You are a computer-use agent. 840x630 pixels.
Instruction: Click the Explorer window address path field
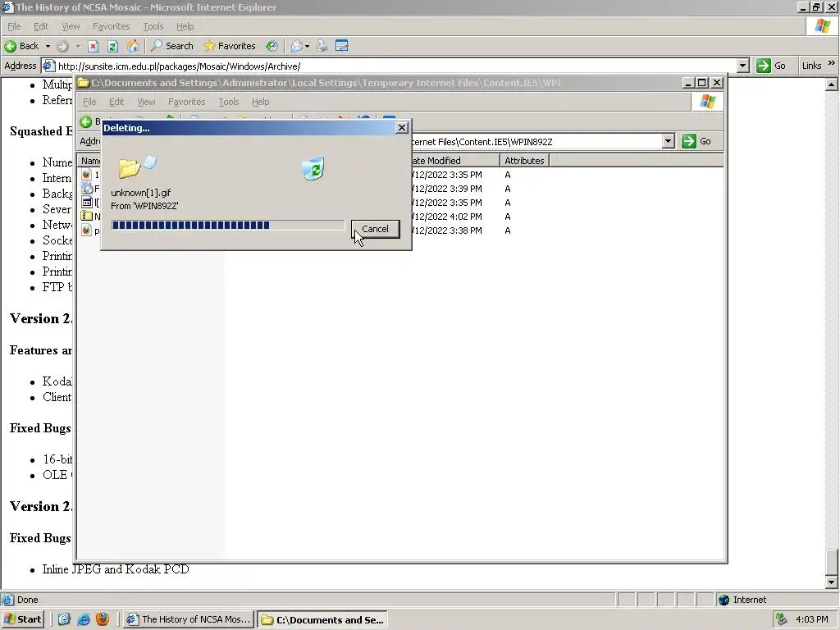pos(536,141)
